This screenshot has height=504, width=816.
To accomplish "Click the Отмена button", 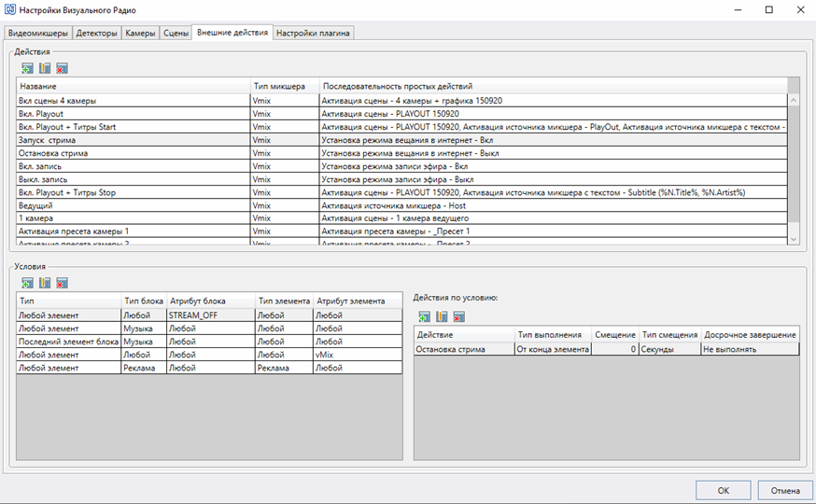I will pos(785,491).
